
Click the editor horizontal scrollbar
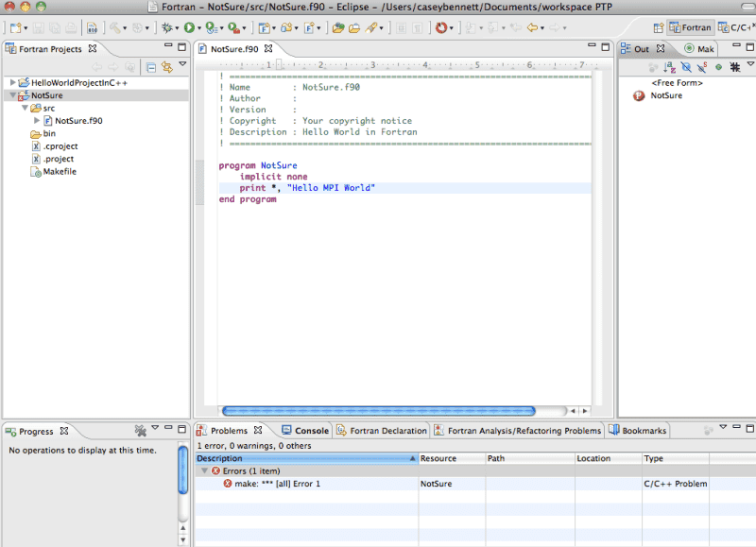coord(378,411)
